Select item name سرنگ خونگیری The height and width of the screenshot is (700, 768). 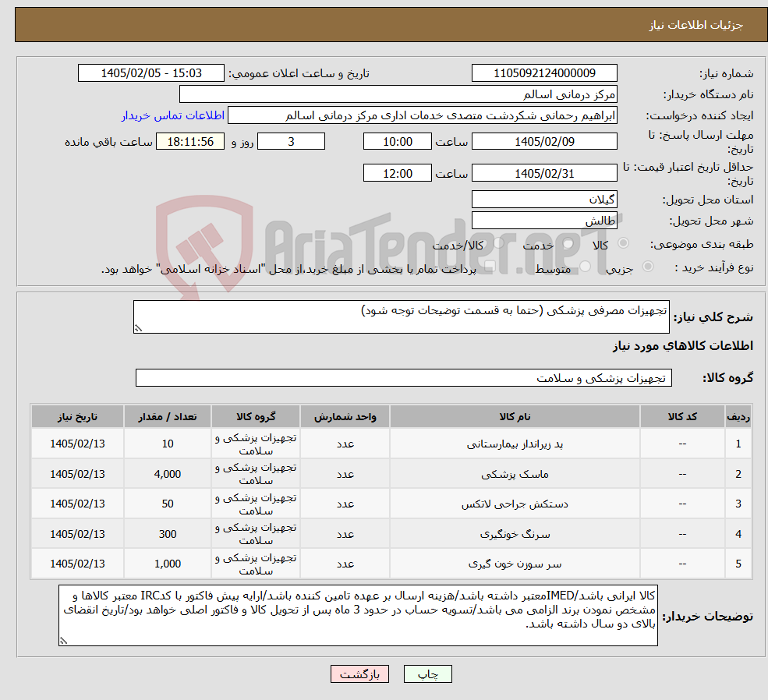[x=515, y=534]
